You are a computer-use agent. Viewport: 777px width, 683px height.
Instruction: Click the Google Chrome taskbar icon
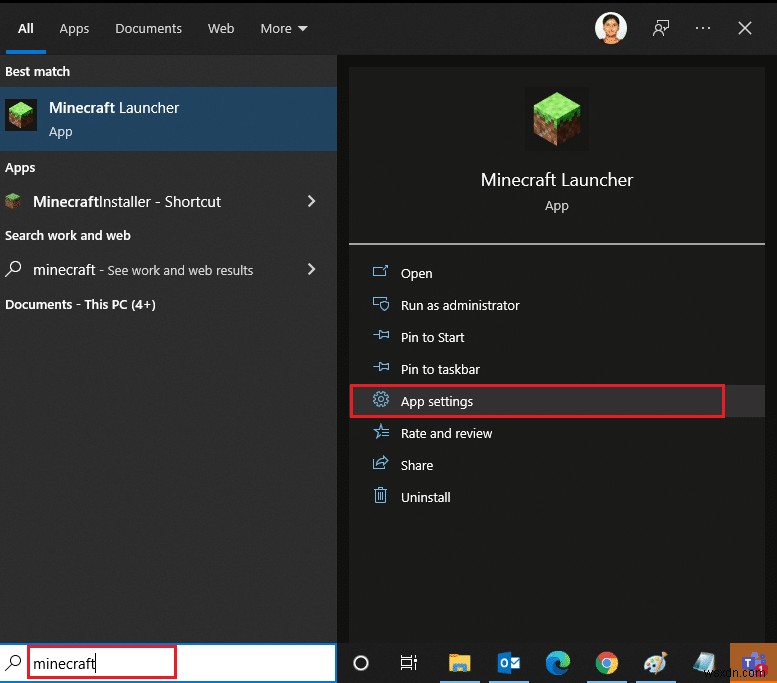[606, 663]
